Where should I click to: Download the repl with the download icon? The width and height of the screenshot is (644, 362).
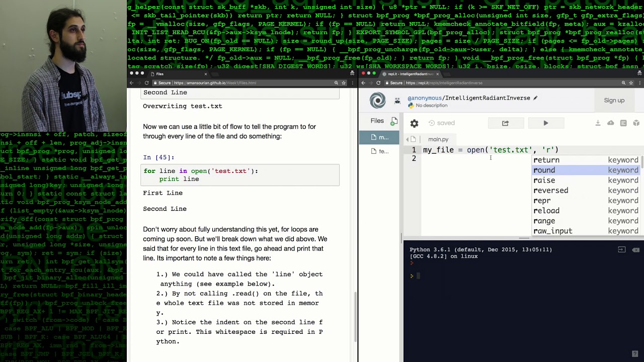point(598,123)
